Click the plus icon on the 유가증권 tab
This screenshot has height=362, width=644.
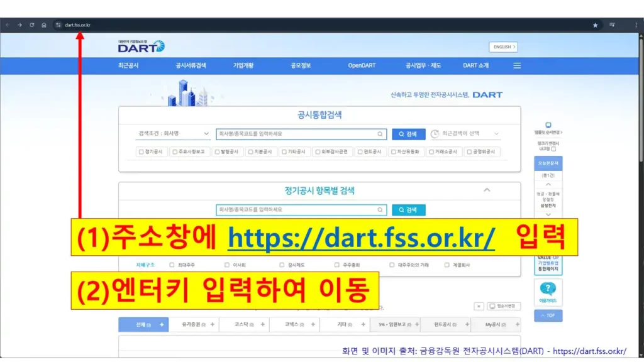pyautogui.click(x=213, y=325)
